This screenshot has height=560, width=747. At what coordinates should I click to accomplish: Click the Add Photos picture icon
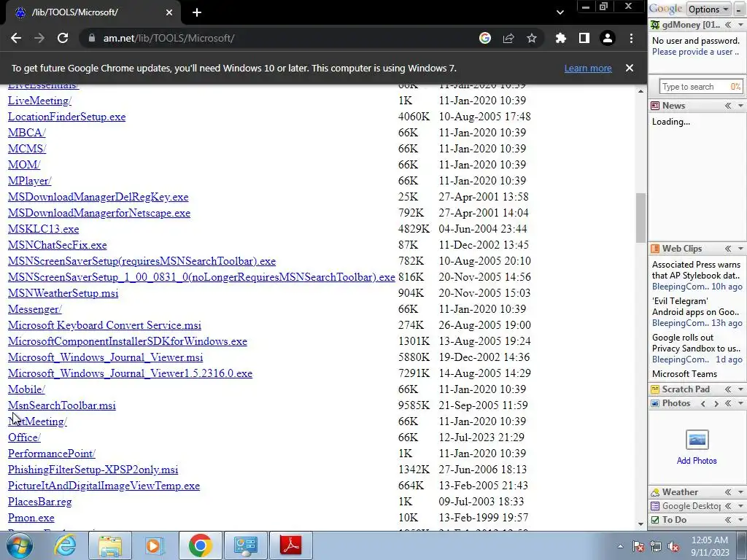coord(697,440)
